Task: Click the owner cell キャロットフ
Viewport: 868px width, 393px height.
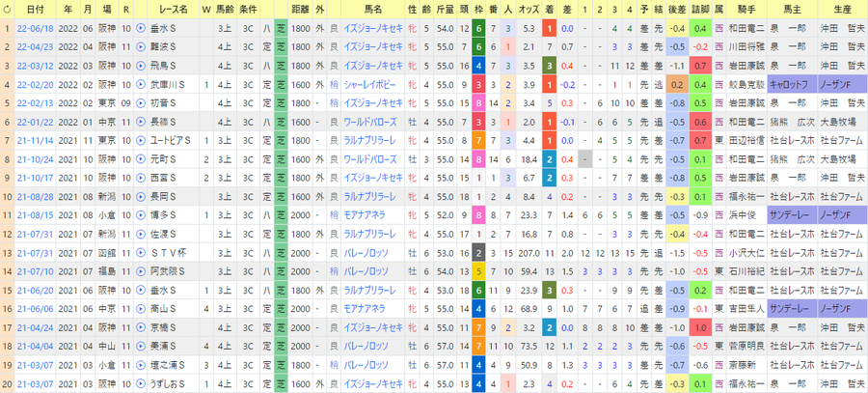Action: point(792,85)
